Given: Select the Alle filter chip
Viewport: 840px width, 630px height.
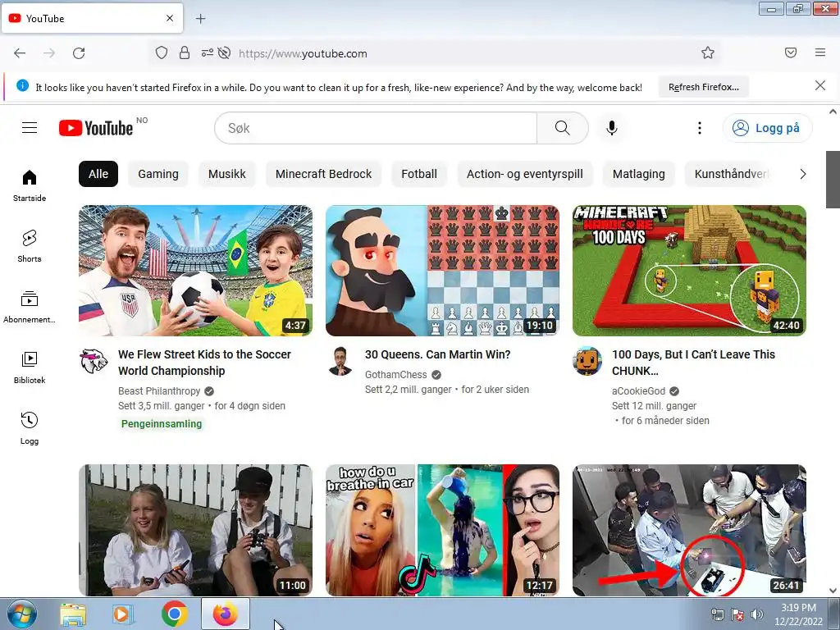Looking at the screenshot, I should (98, 174).
